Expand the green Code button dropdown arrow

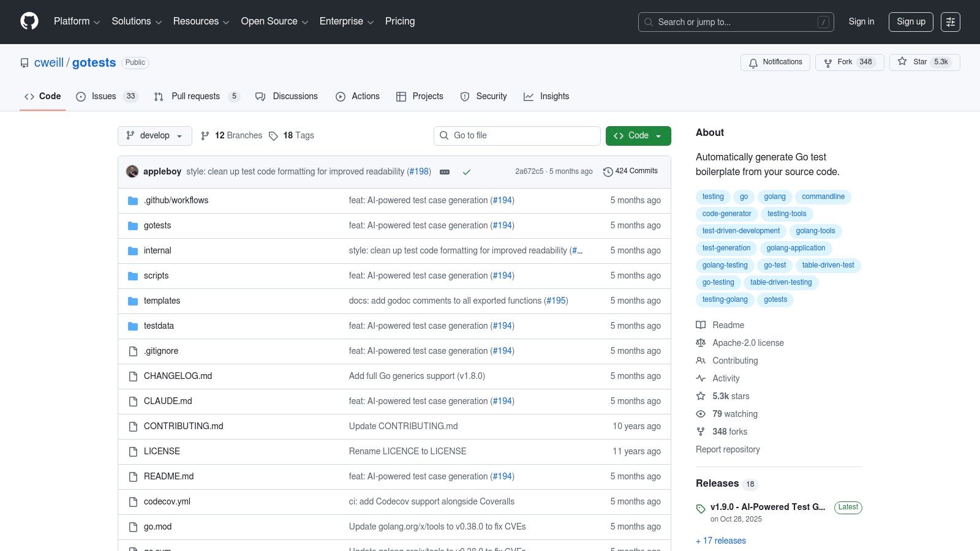tap(658, 135)
